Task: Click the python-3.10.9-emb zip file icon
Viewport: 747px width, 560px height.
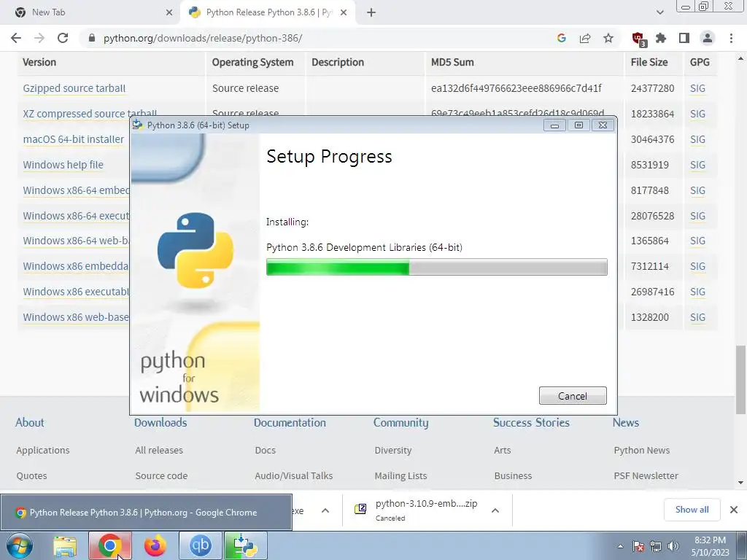Action: coord(360,509)
